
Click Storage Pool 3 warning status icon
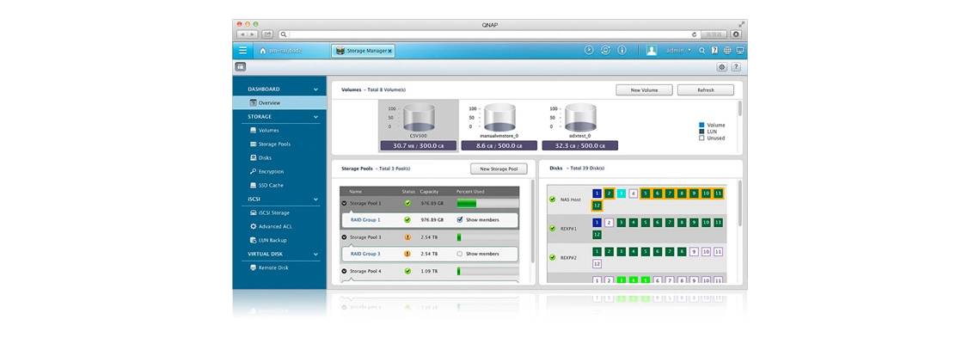[407, 237]
